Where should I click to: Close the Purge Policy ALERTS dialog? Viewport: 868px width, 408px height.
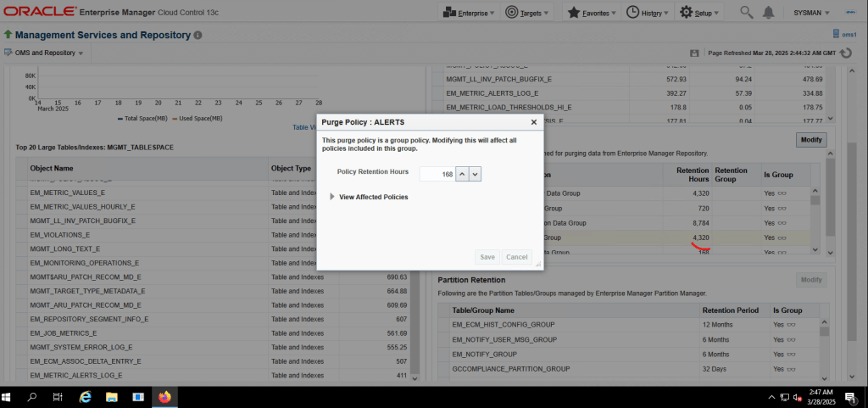533,122
